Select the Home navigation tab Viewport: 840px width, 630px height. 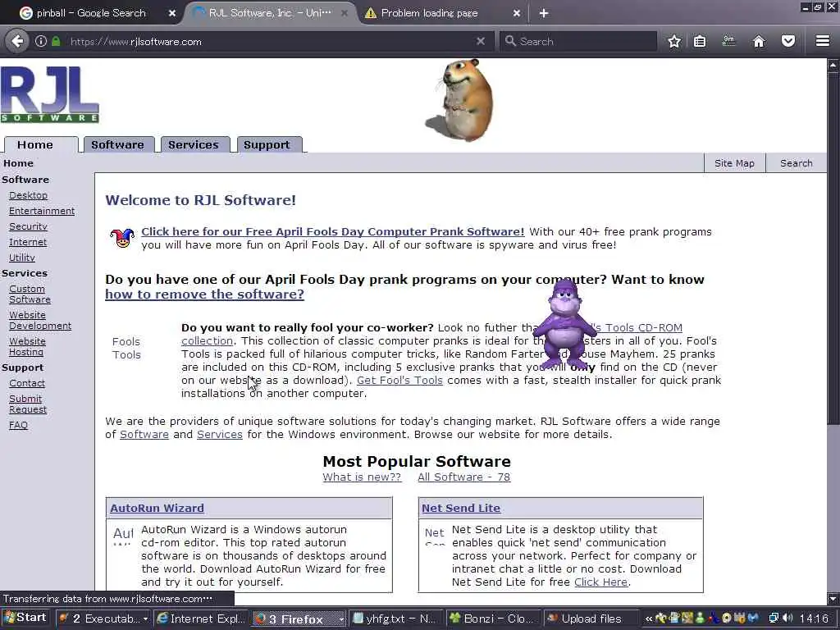[35, 144]
